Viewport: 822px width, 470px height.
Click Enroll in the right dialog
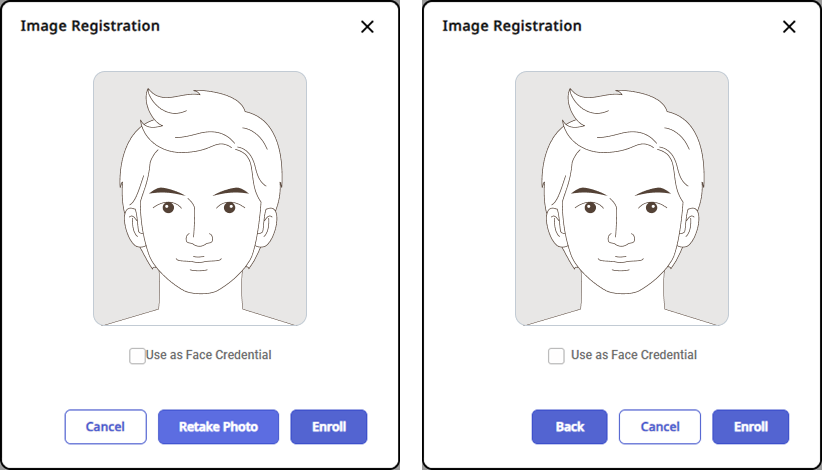(751, 427)
